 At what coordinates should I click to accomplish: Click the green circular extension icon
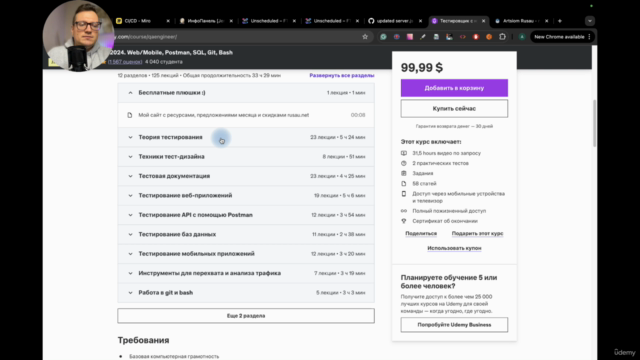tap(383, 37)
